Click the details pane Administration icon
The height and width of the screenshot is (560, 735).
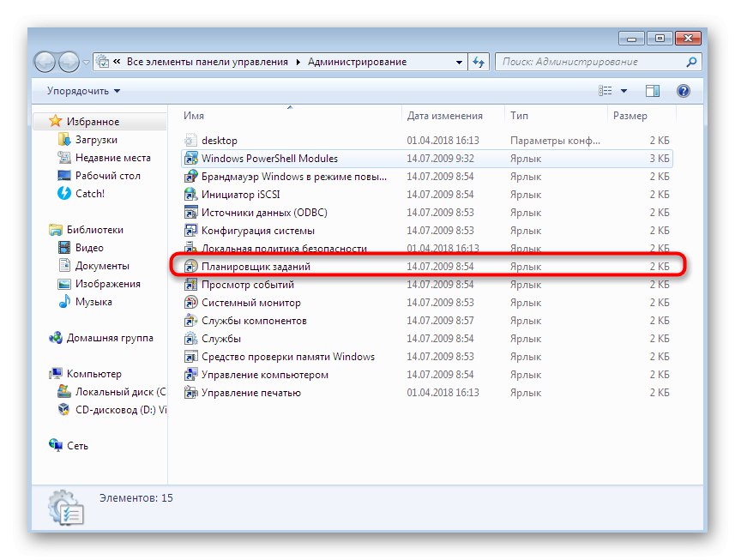click(66, 508)
